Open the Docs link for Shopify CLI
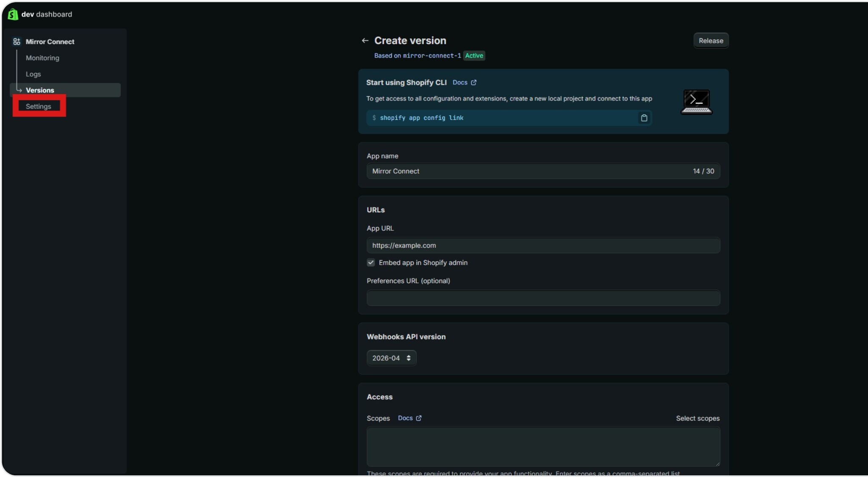Screen dimensions: 868x477 pyautogui.click(x=460, y=83)
